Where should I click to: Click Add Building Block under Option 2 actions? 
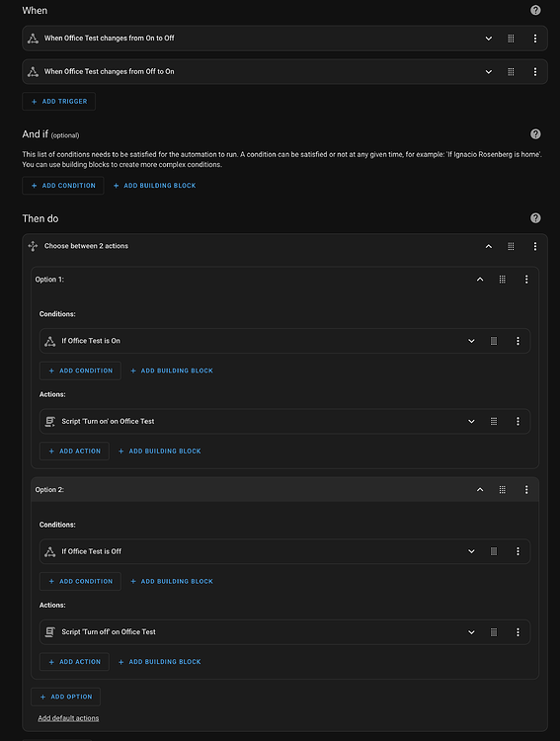[x=160, y=662]
